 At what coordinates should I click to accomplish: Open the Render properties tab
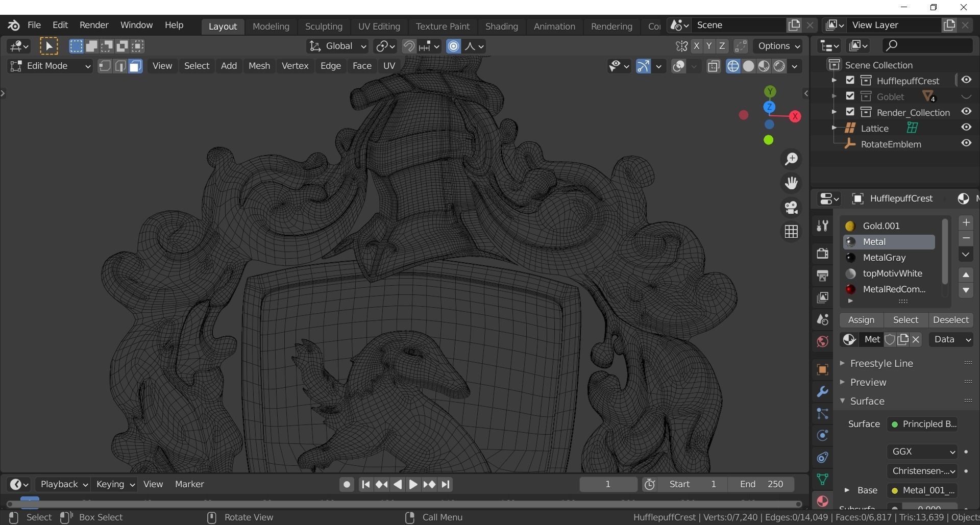coord(822,254)
